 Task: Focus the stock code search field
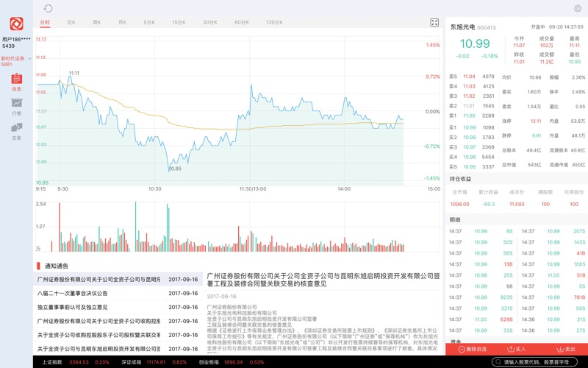click(x=540, y=362)
